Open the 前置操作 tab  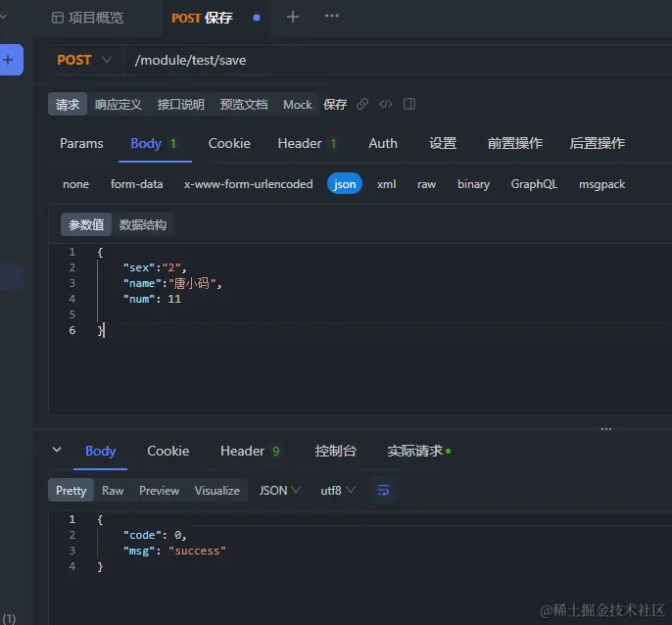(515, 143)
